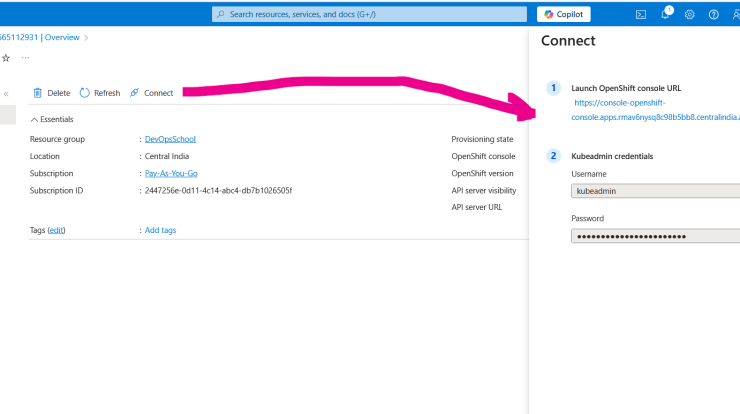
Task: Select the Subscription ID value text
Action: pos(218,191)
